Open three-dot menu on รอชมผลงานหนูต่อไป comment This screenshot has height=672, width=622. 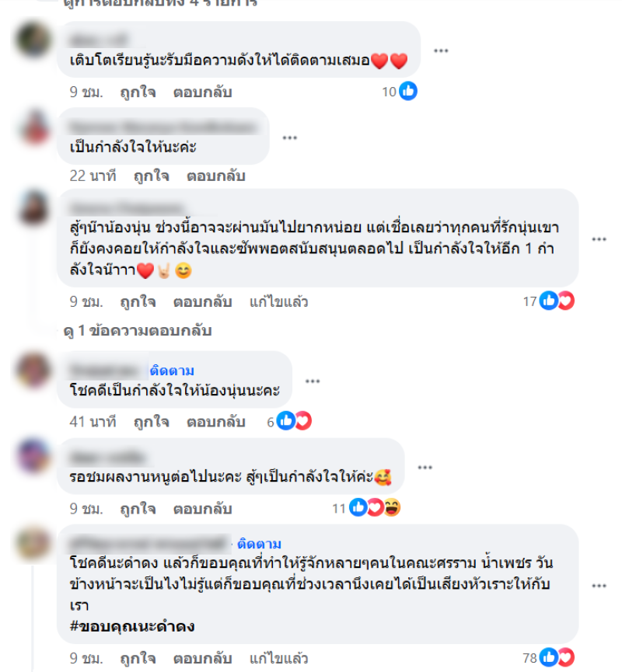(x=425, y=467)
